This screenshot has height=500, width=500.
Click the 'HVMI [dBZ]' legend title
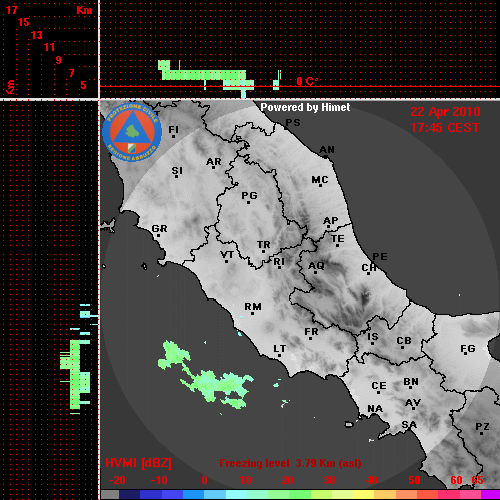tap(138, 463)
